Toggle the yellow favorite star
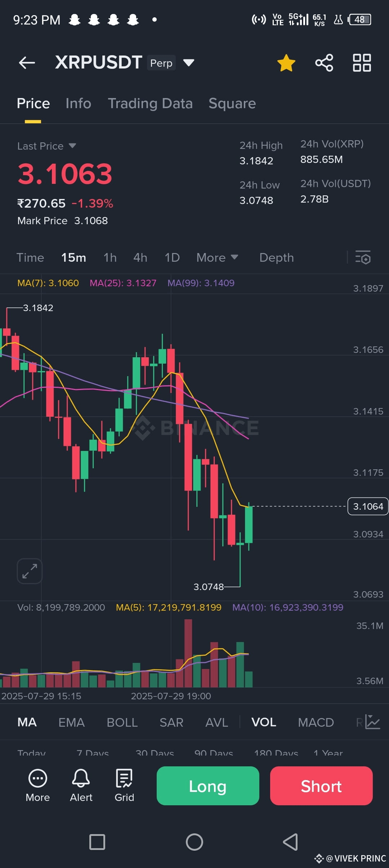 tap(286, 63)
